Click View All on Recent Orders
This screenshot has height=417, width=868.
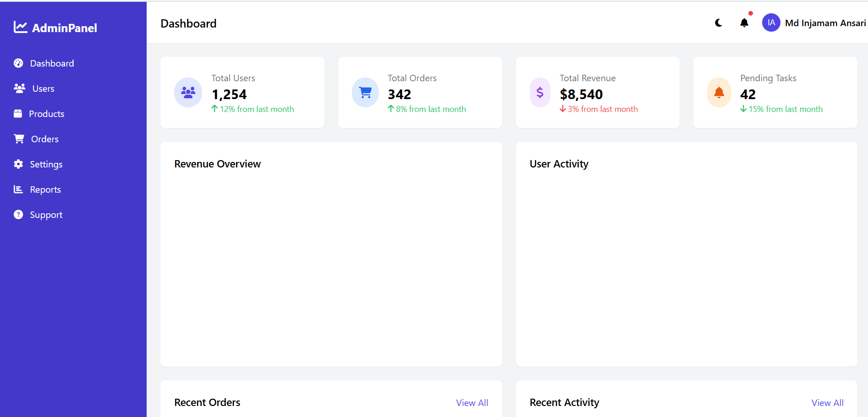(472, 402)
